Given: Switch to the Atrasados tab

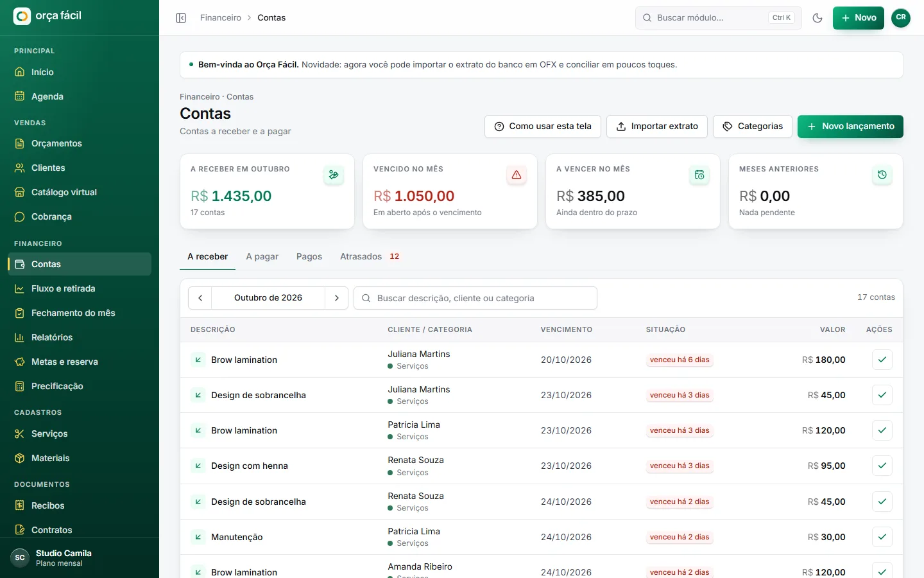Looking at the screenshot, I should point(370,256).
